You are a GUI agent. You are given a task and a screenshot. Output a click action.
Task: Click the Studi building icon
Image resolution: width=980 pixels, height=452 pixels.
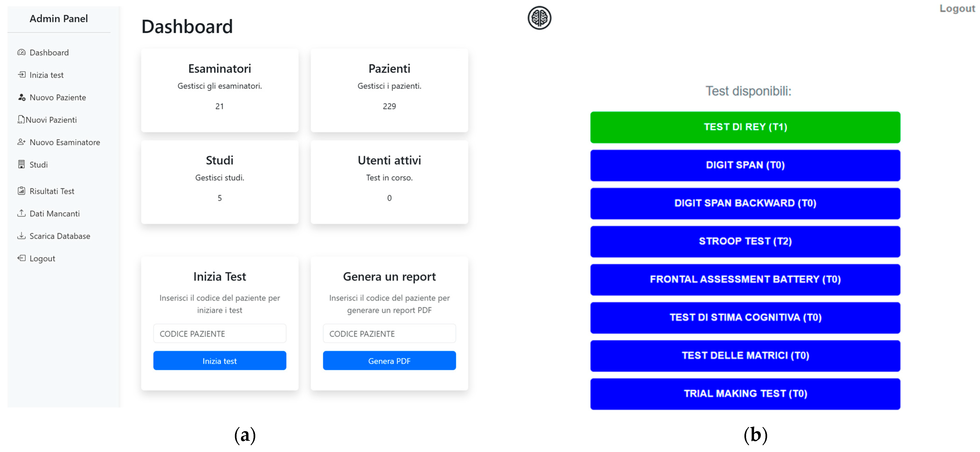click(21, 164)
